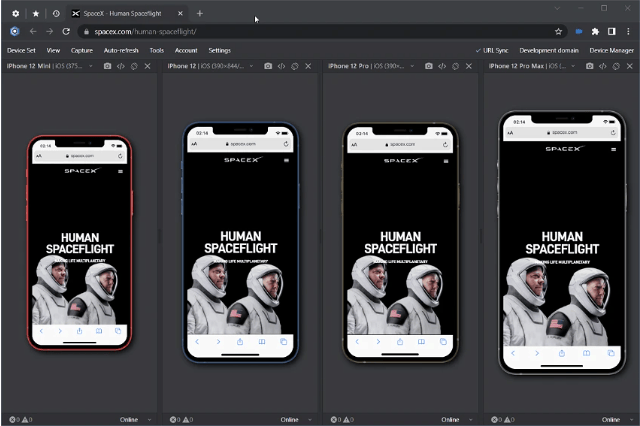Open DevTools for iPhone 12 Pro
Image resolution: width=640 pixels, height=426 pixels.
coord(442,66)
